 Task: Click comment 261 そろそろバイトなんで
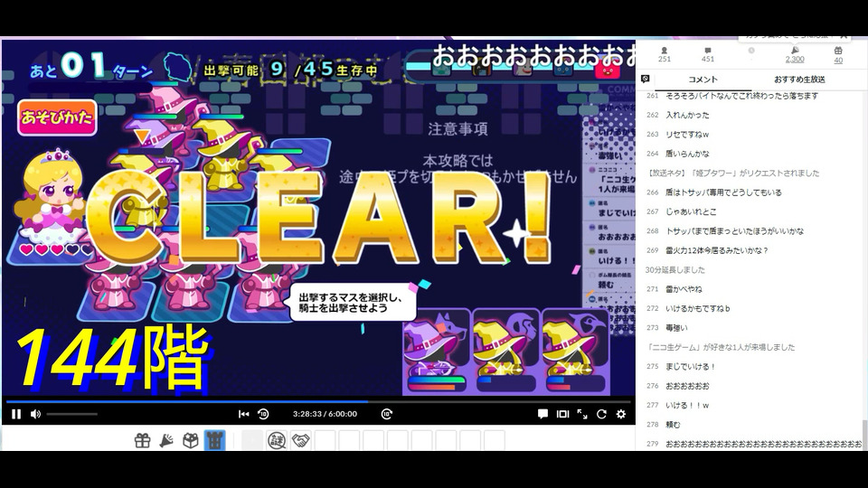pos(741,96)
